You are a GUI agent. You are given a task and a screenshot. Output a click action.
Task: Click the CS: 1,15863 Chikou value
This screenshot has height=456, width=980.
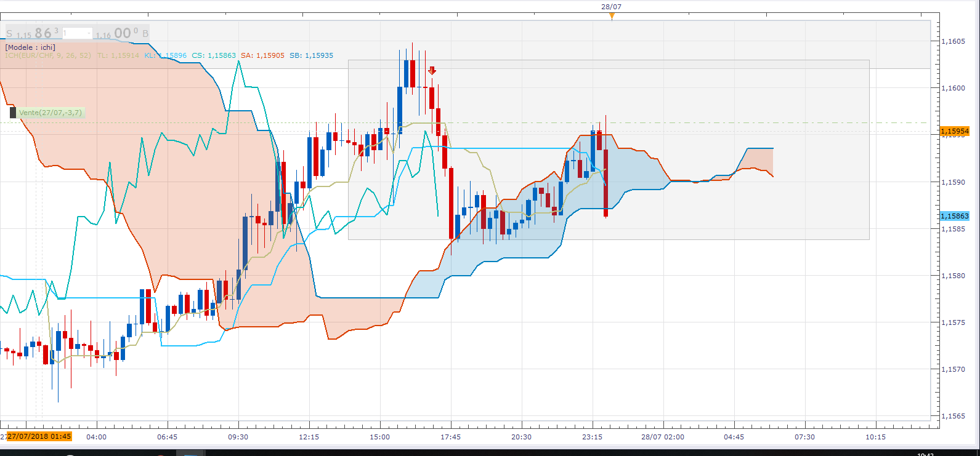coord(214,55)
